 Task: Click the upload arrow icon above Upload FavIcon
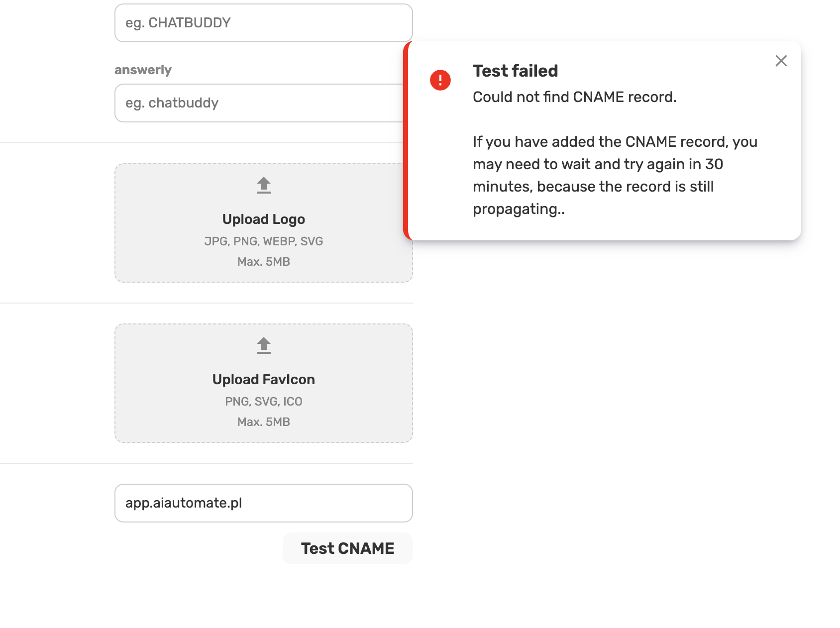264,345
